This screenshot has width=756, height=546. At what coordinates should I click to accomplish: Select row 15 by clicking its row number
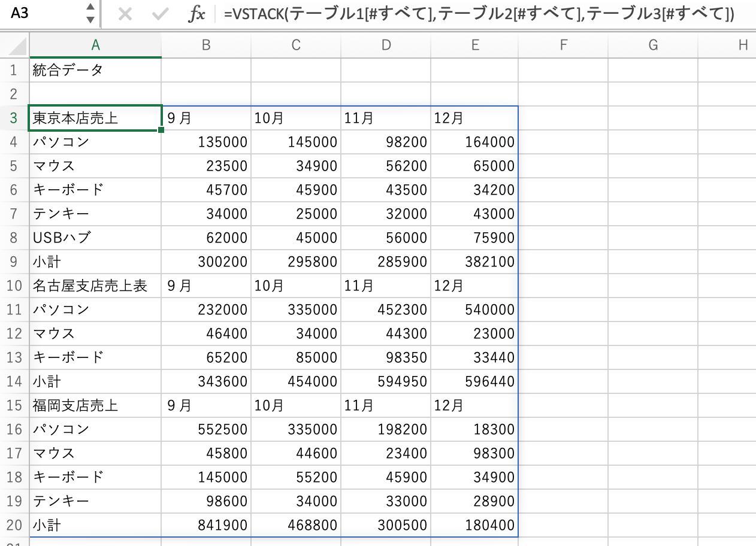click(x=13, y=405)
